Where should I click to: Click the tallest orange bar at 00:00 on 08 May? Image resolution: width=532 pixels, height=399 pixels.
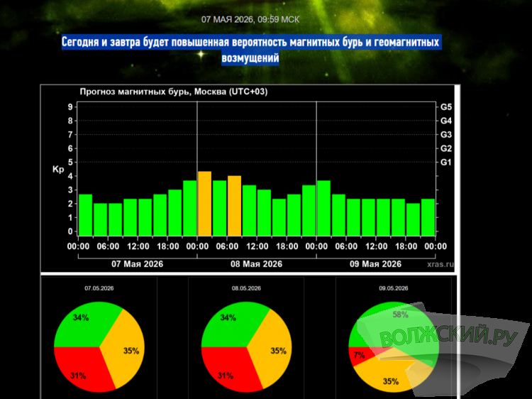coord(204,204)
